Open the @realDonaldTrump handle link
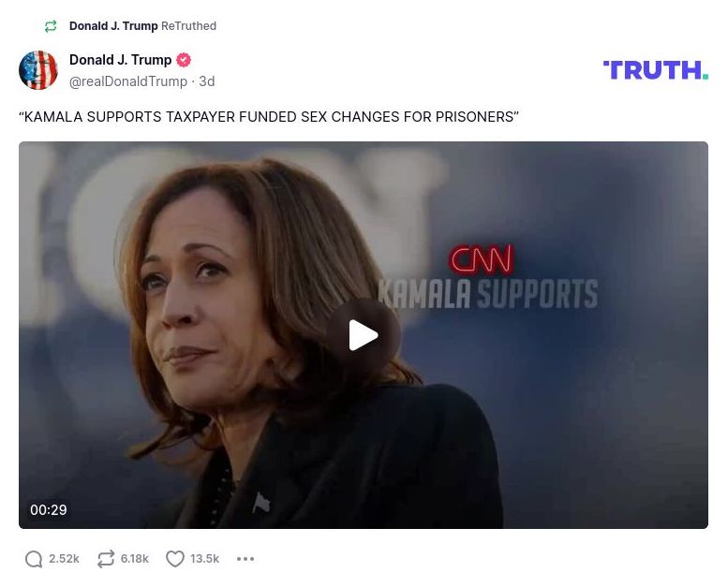This screenshot has width=728, height=587. [x=128, y=81]
